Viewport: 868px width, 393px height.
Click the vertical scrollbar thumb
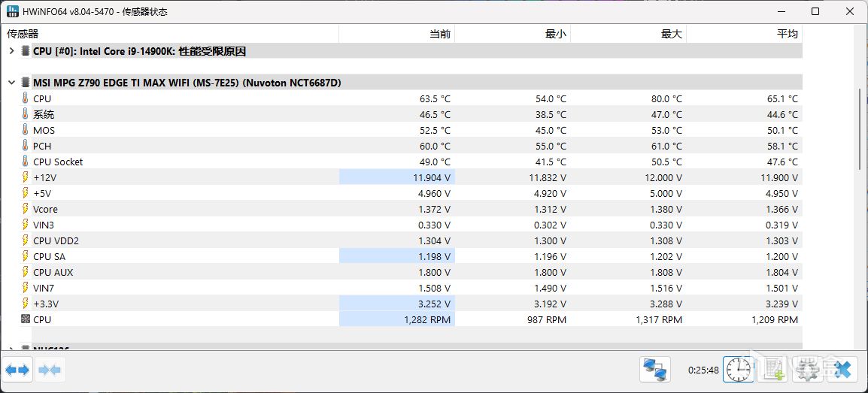coord(860,128)
